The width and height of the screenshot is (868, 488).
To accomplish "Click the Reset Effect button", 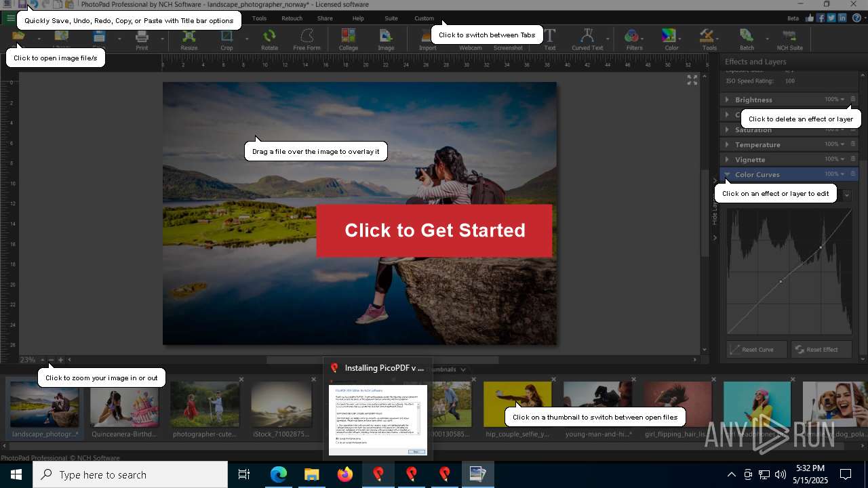I will [x=821, y=349].
